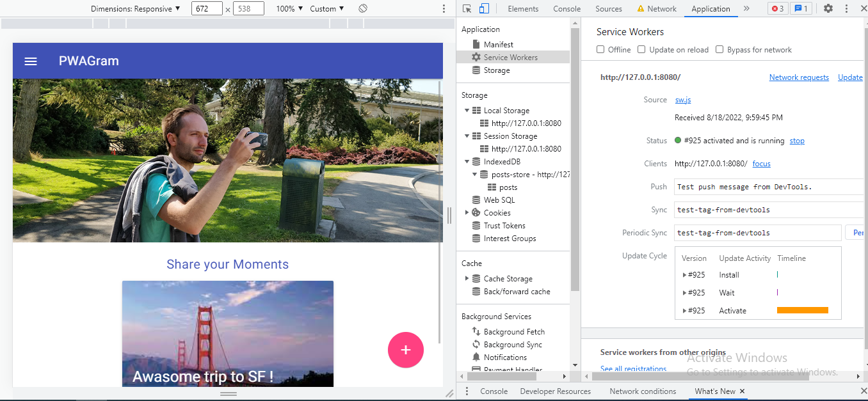Click the Push message input field

point(768,187)
